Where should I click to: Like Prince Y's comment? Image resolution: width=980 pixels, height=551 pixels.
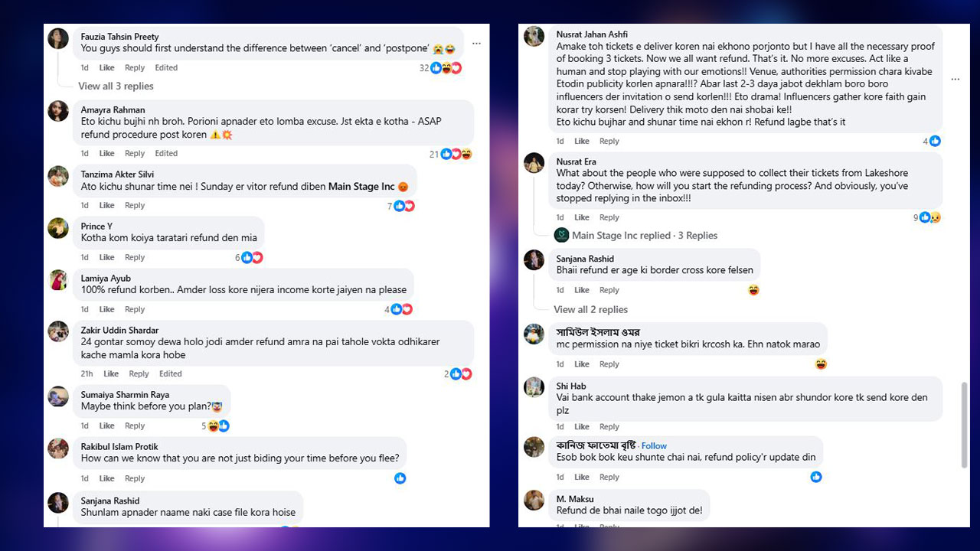106,258
